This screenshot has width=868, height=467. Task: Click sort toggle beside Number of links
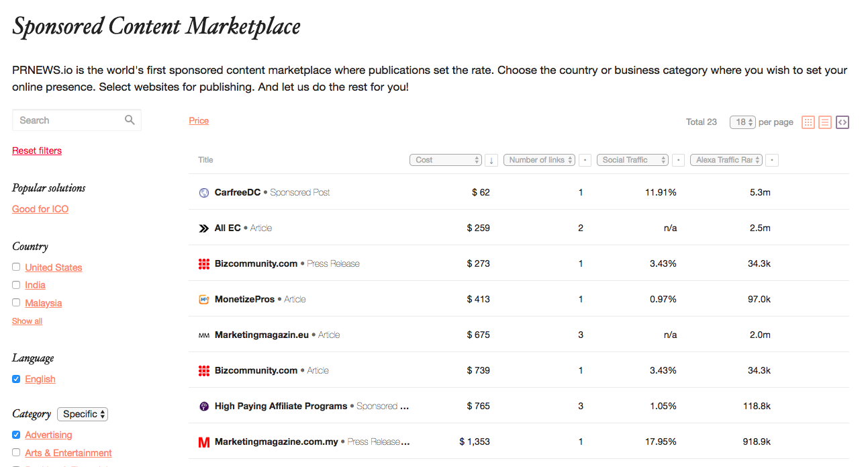click(x=585, y=160)
